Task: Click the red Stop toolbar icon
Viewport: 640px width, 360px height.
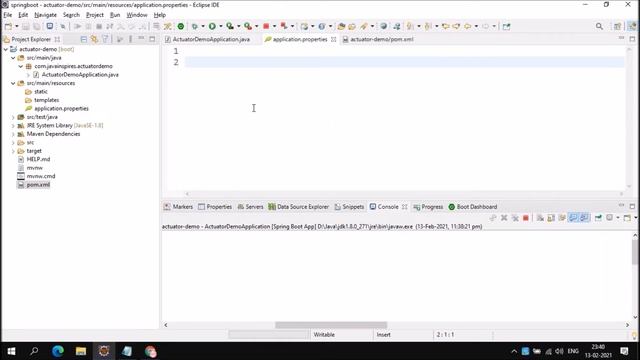Action: 266,27
